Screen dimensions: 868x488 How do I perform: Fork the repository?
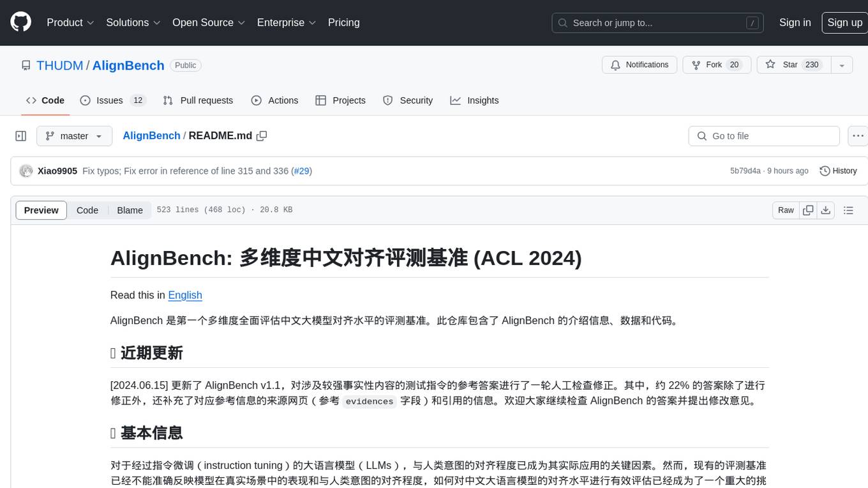[717, 65]
